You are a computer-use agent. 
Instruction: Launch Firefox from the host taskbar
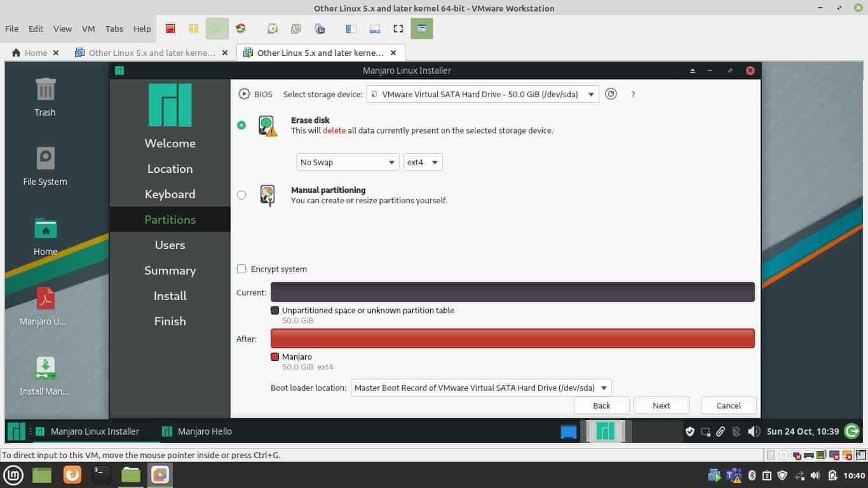[72, 475]
